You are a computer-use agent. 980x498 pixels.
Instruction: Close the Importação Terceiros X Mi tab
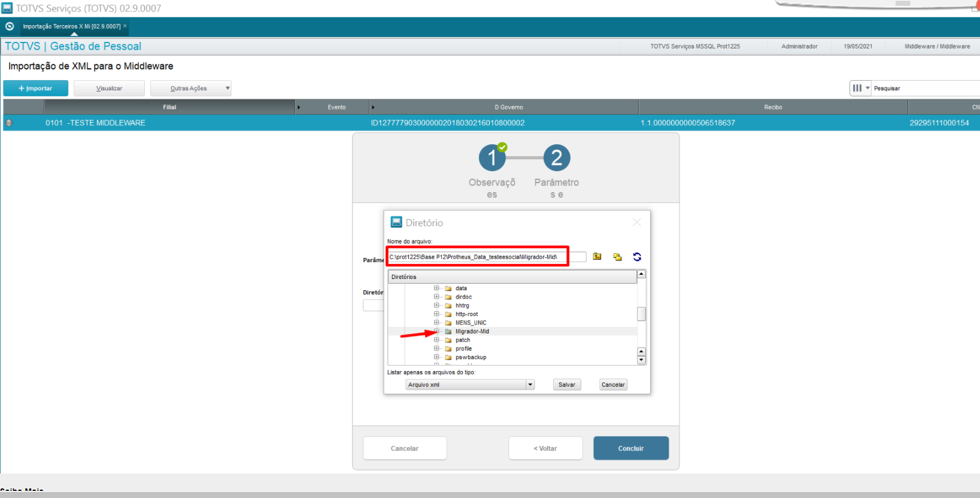click(x=125, y=26)
